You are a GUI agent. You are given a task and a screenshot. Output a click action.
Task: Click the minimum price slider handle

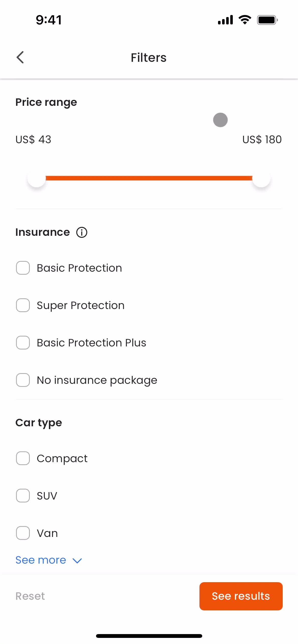[37, 178]
